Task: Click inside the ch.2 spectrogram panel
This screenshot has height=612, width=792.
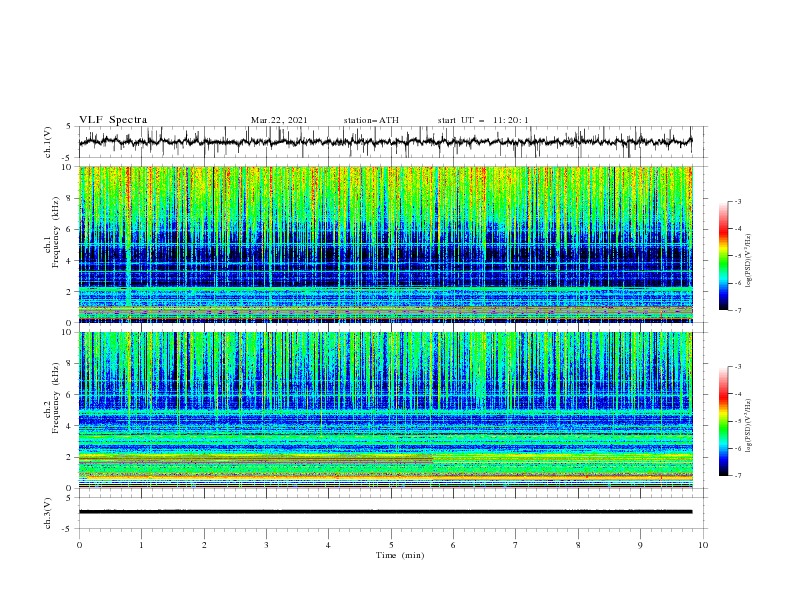Action: pos(385,410)
